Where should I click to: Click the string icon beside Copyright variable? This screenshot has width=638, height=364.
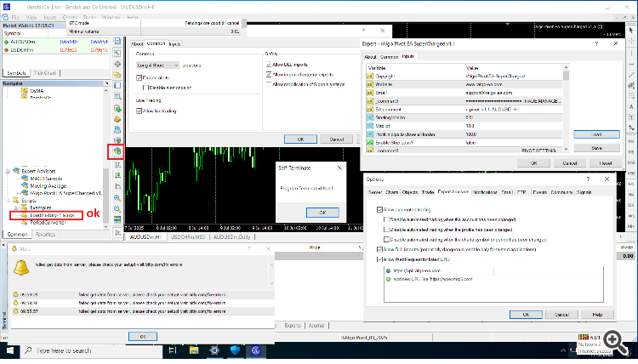[x=370, y=76]
